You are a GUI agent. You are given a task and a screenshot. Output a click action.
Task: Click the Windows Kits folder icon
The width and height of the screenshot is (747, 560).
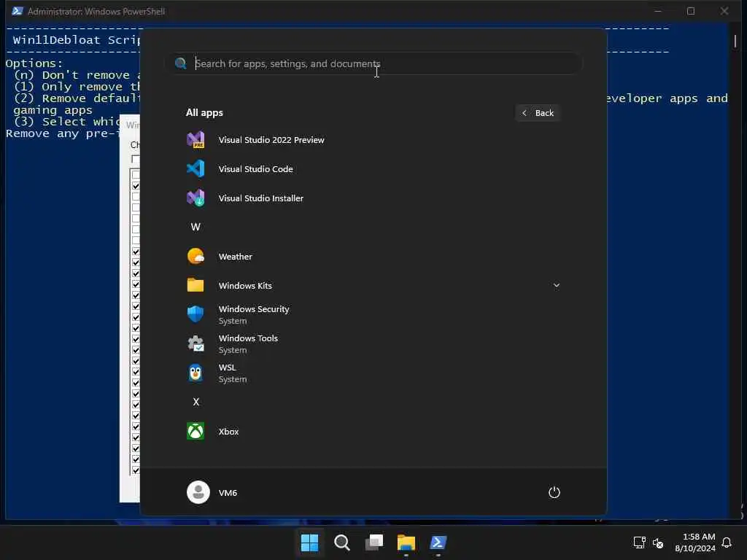pyautogui.click(x=196, y=285)
